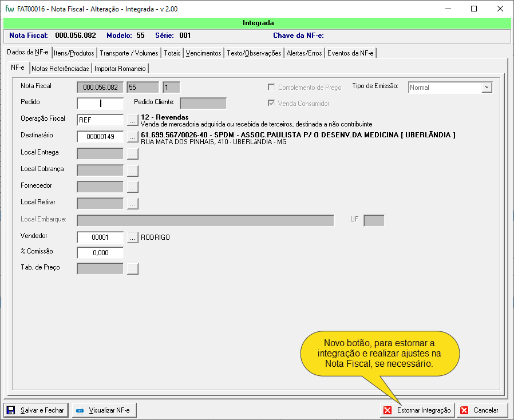Click the Pedido Cliente field
The image size is (514, 420).
[x=203, y=104]
